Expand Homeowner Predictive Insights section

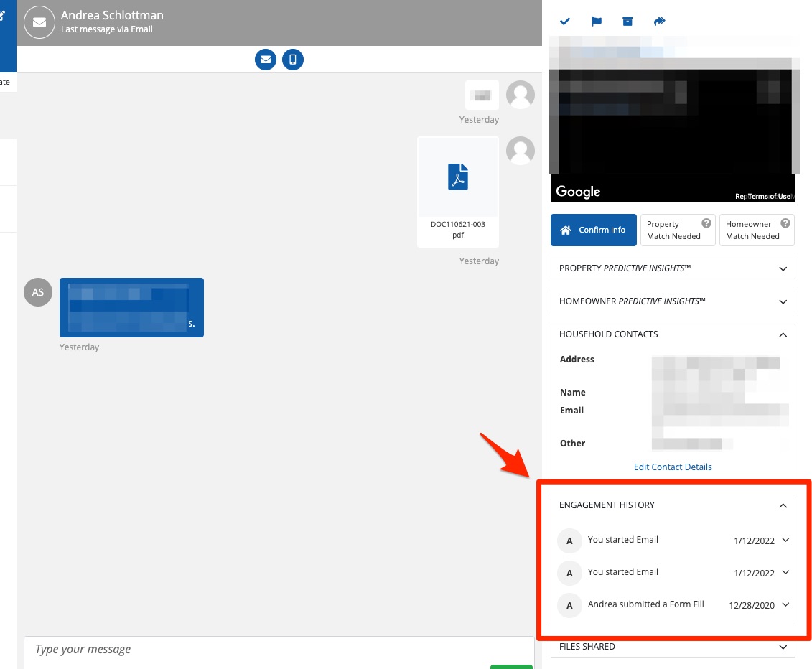(783, 301)
